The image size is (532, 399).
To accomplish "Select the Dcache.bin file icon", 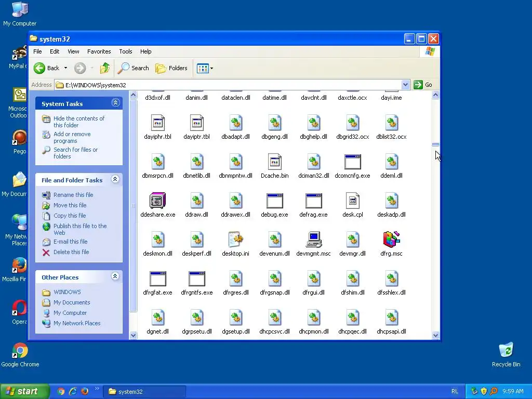I will [x=274, y=162].
